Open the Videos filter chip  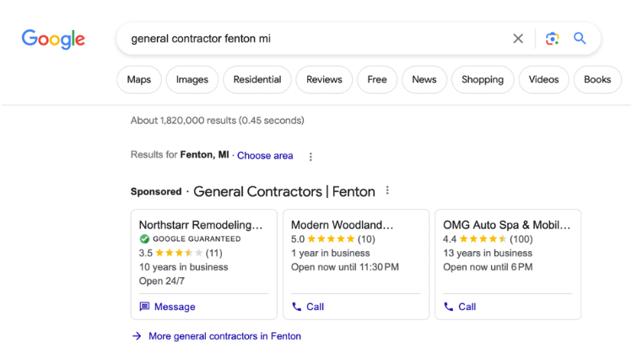pos(543,80)
